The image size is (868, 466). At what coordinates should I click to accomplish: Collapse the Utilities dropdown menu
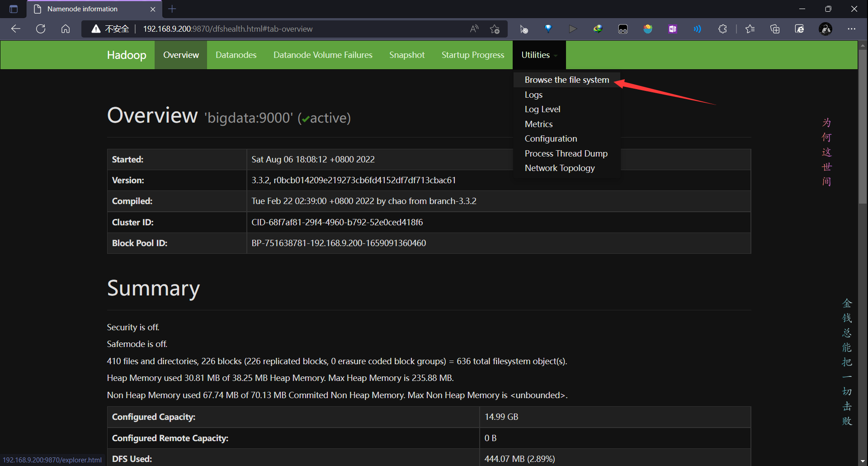coord(539,55)
